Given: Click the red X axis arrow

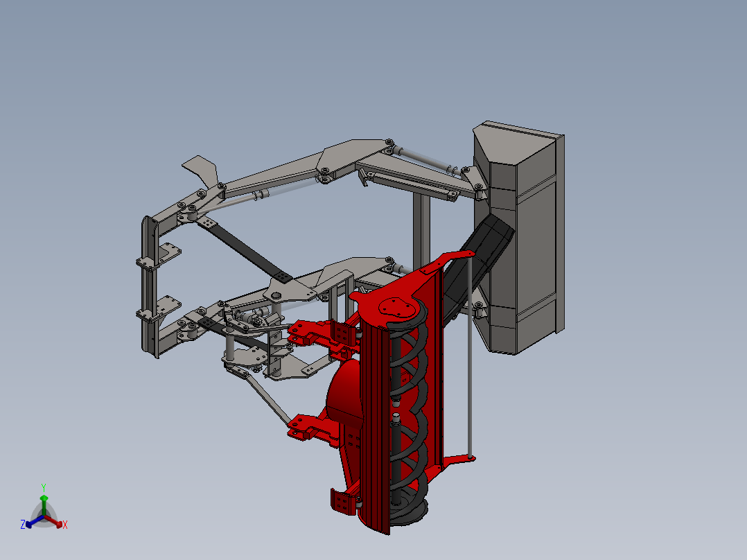Looking at the screenshot, I should tap(59, 525).
